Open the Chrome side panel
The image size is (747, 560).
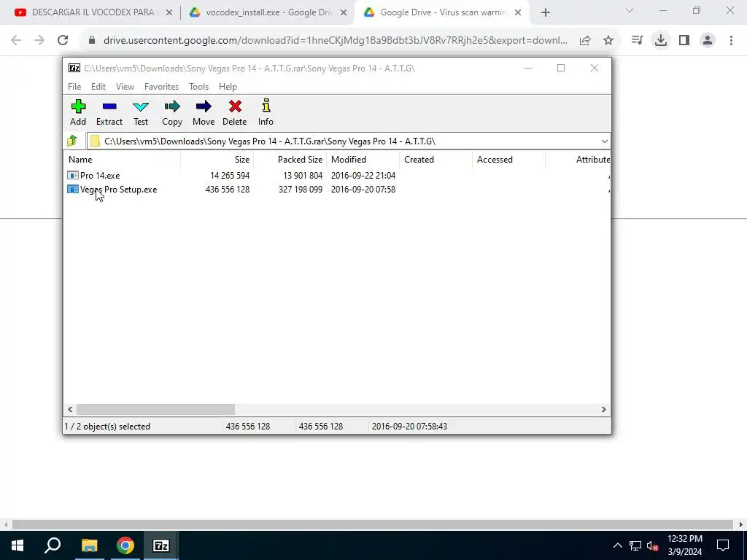[684, 40]
